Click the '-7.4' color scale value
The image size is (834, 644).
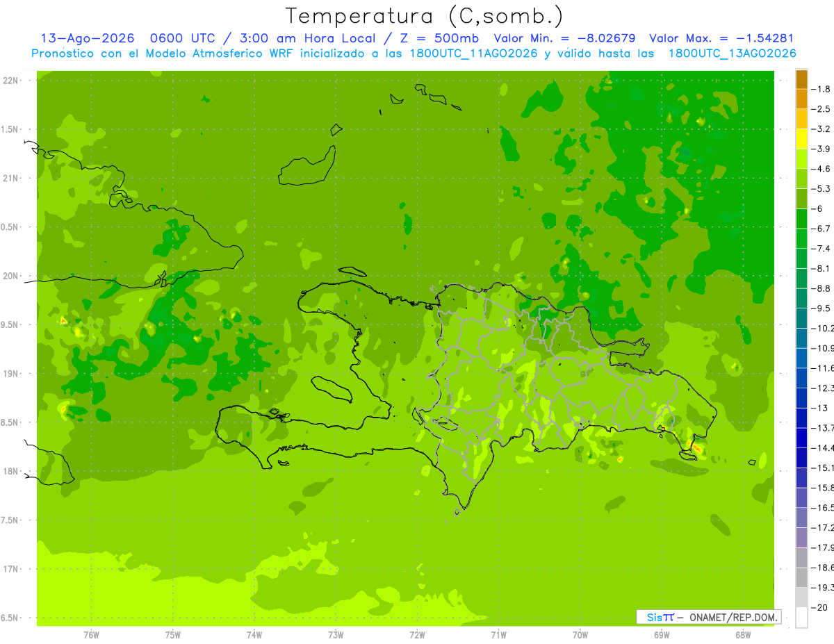click(822, 248)
